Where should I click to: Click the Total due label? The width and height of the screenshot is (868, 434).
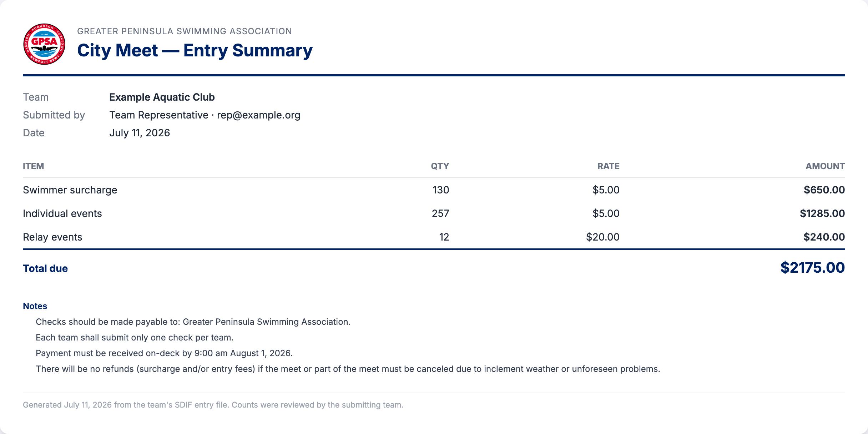pyautogui.click(x=45, y=268)
